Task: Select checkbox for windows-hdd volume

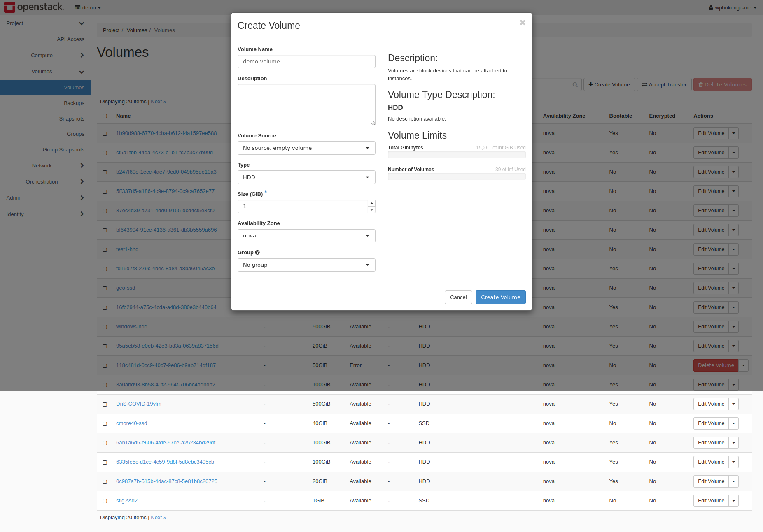Action: click(105, 327)
